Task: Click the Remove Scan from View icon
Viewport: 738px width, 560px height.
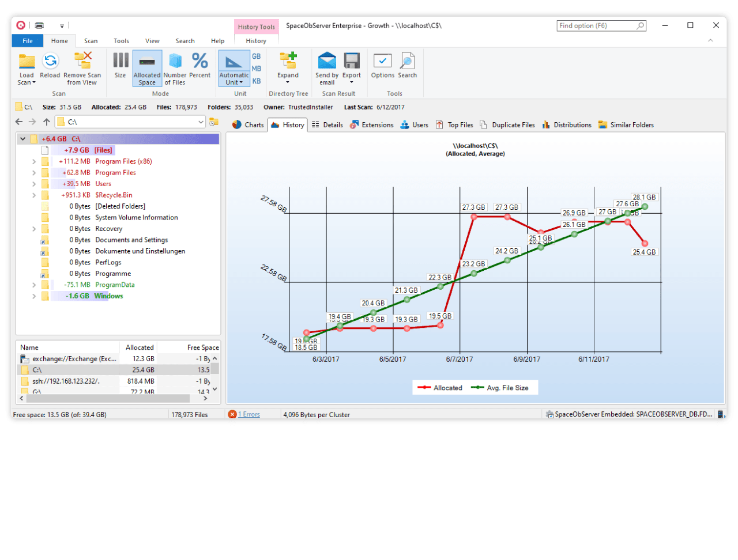Action: tap(82, 67)
